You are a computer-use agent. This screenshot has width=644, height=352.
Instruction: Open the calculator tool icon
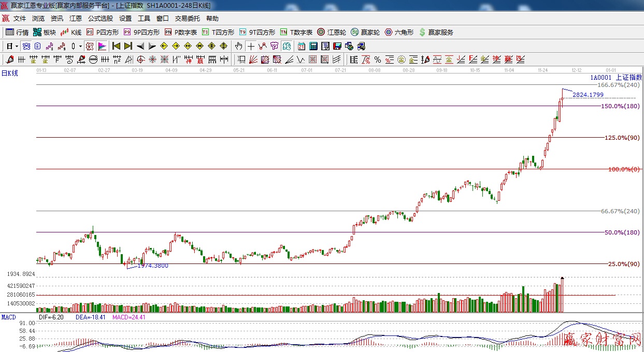click(x=313, y=46)
